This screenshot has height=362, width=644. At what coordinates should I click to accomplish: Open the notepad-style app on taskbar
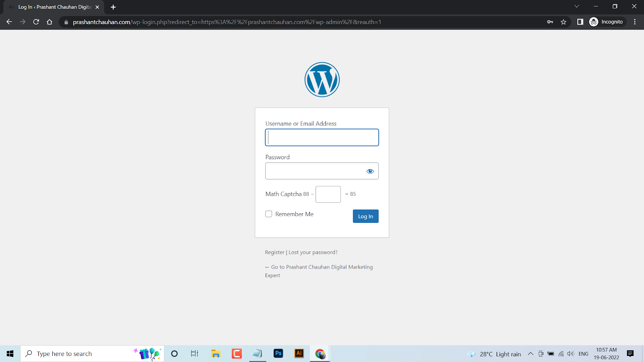258,354
